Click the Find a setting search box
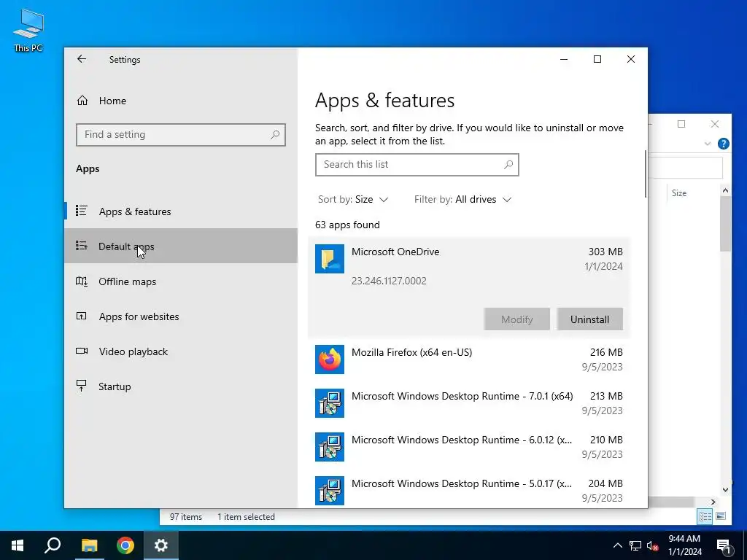Screen dimensions: 747x560 point(181,135)
